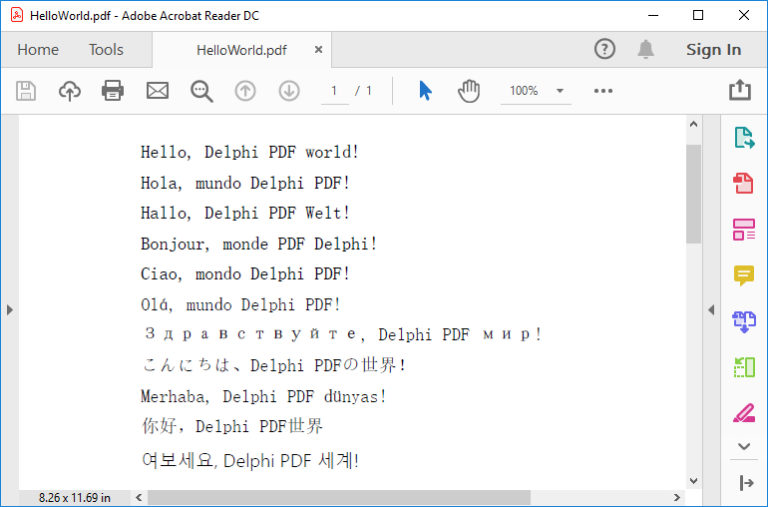Go to next page arrow
This screenshot has width=768, height=507.
289,91
